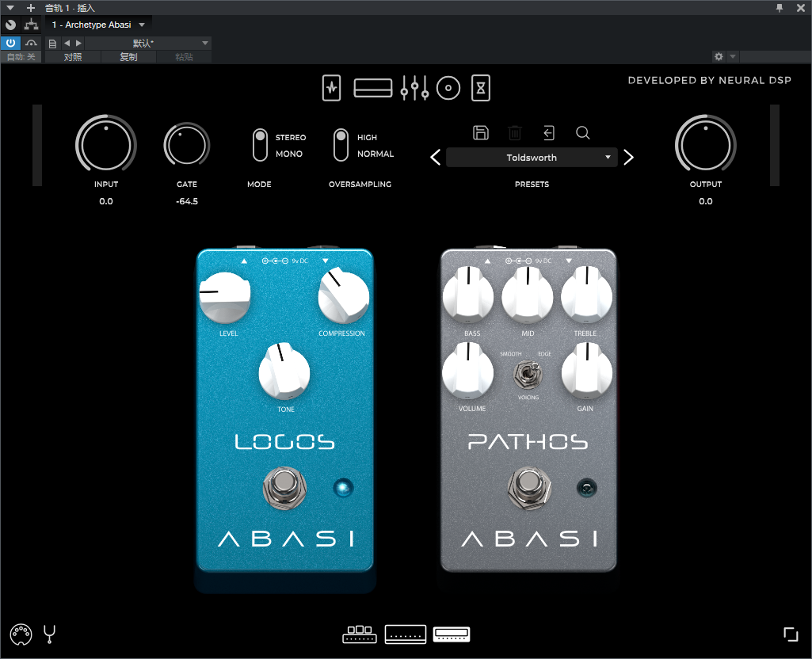The image size is (812, 659).
Task: Stomp the Pathos pedal footswitch
Action: tap(528, 488)
